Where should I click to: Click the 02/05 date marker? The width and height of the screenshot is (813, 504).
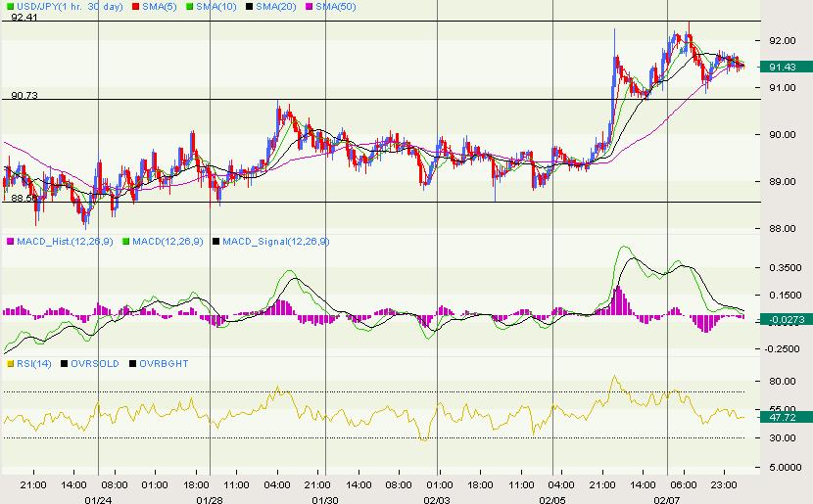click(x=552, y=500)
